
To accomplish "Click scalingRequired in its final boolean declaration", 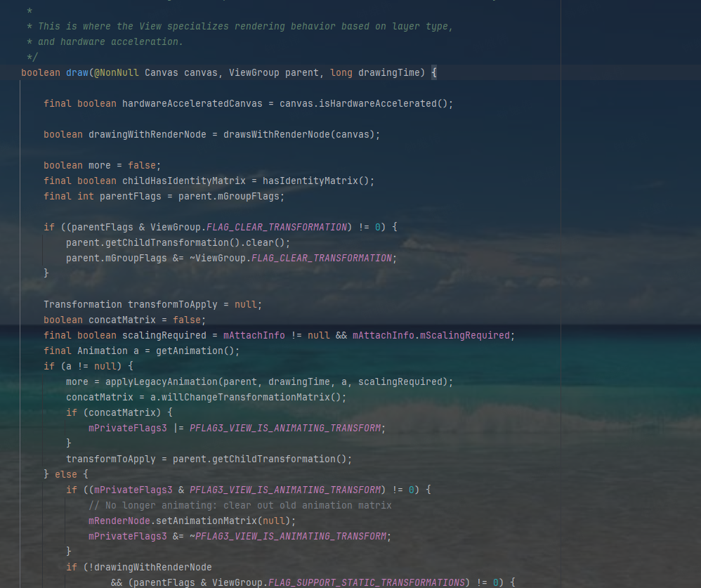I will click(164, 335).
